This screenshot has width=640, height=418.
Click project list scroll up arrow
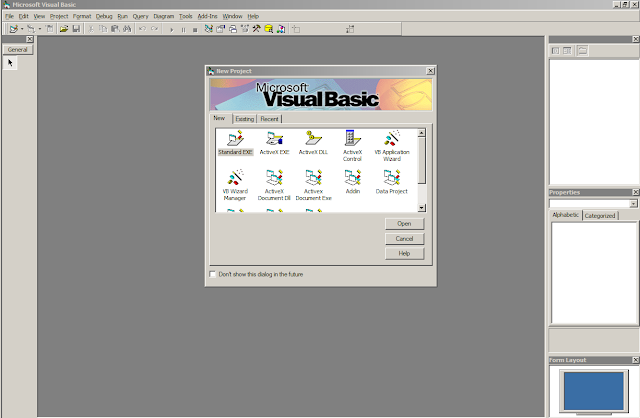coord(422,133)
